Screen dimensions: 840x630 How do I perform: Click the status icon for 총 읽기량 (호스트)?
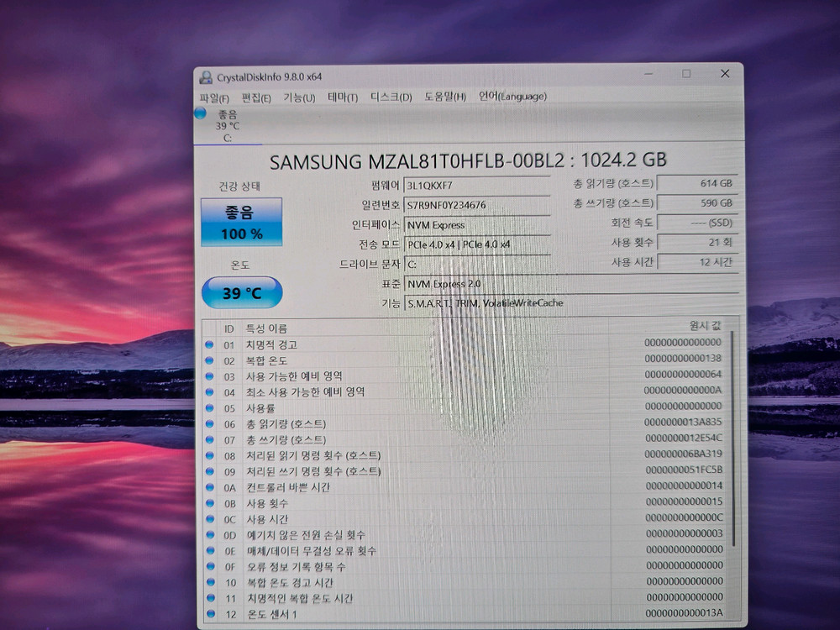click(x=210, y=424)
